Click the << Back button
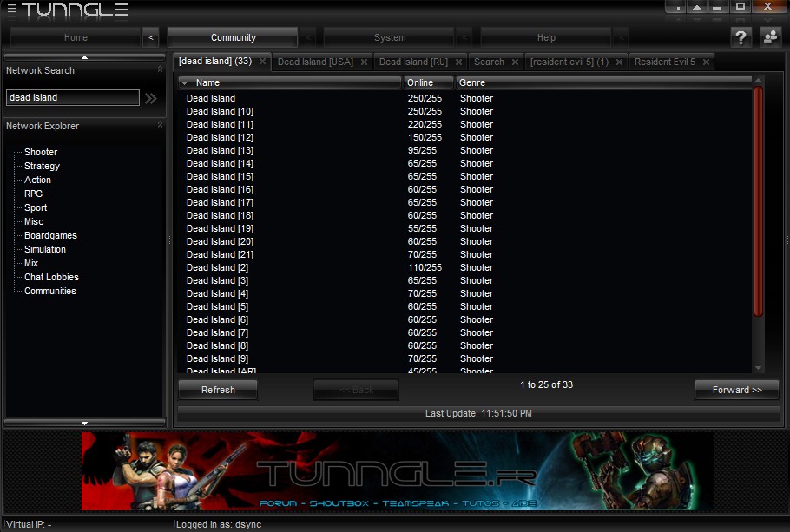Image resolution: width=790 pixels, height=532 pixels. 356,390
